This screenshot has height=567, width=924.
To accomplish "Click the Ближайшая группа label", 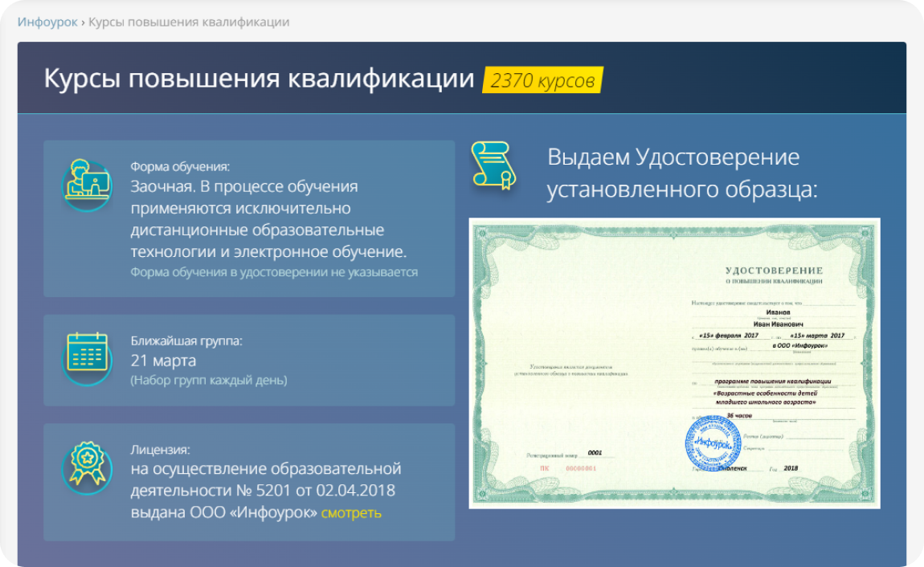I will (186, 341).
